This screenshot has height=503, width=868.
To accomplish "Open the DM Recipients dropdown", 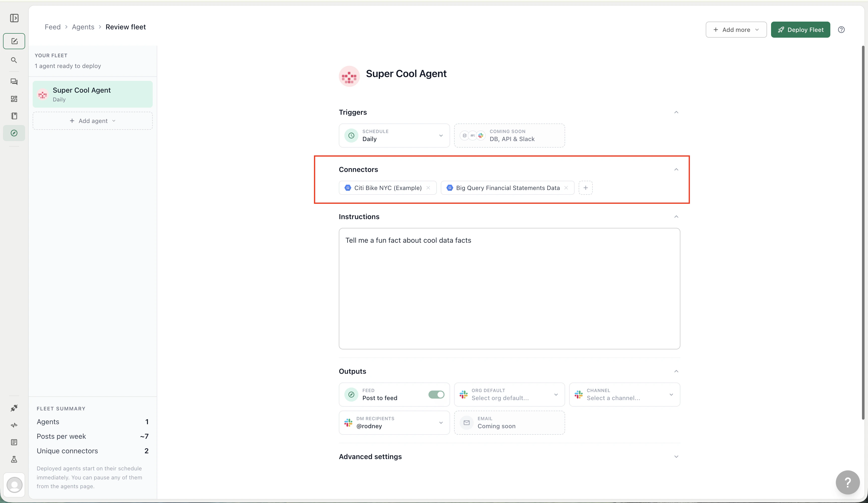I will click(x=394, y=423).
